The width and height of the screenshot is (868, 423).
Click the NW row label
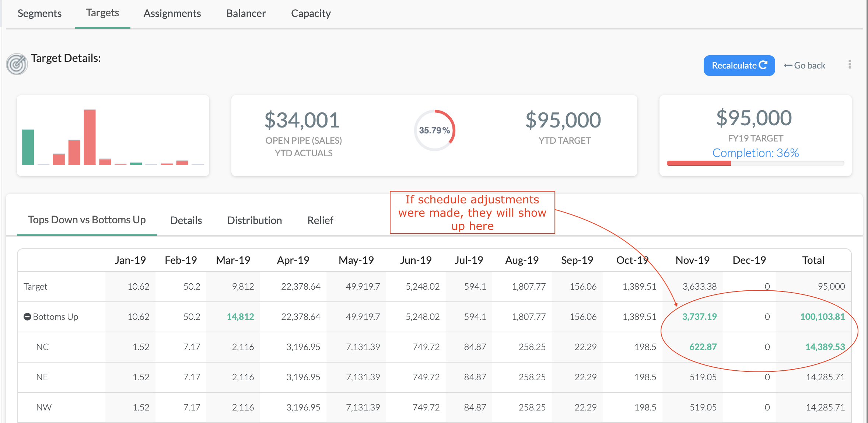pyautogui.click(x=44, y=407)
